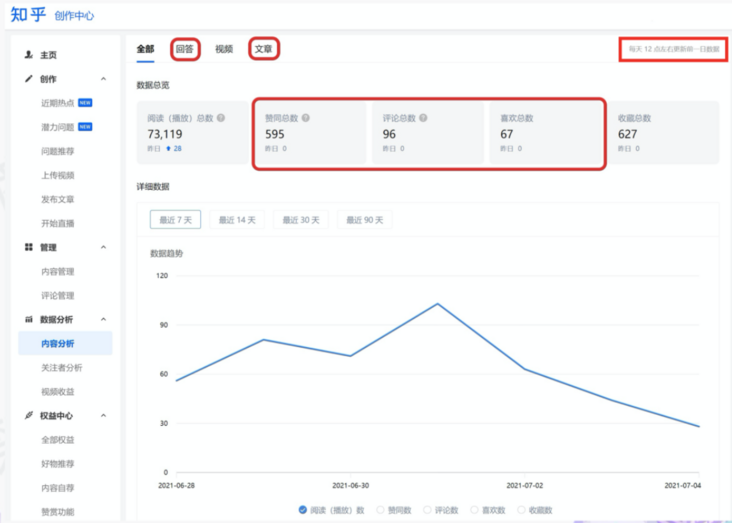Click the help icon next to 喜欢总数
Screen dimensions: 732x523
(x=541, y=118)
